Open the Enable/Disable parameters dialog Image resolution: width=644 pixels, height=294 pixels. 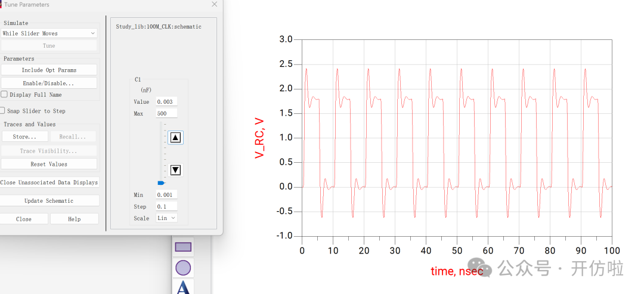(x=49, y=83)
